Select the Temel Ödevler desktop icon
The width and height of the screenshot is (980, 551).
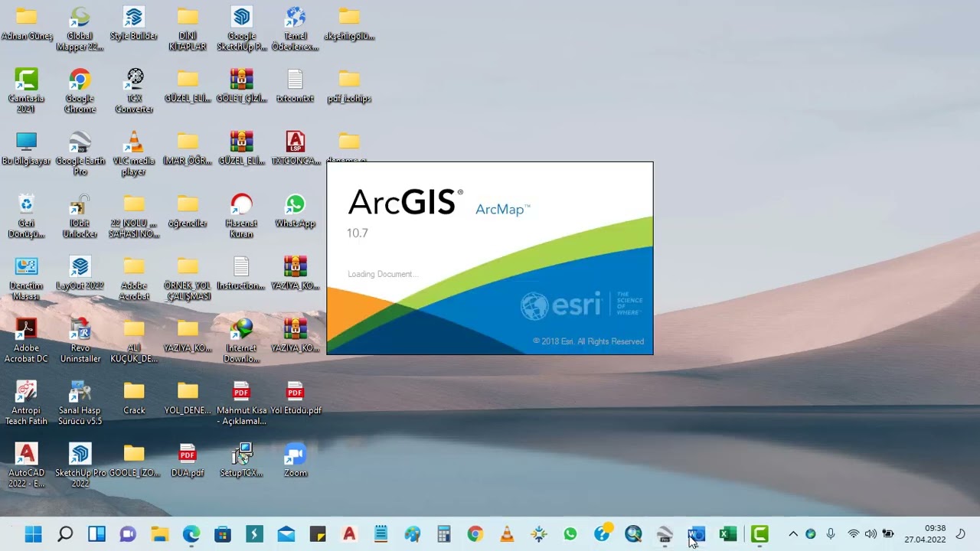click(x=295, y=29)
